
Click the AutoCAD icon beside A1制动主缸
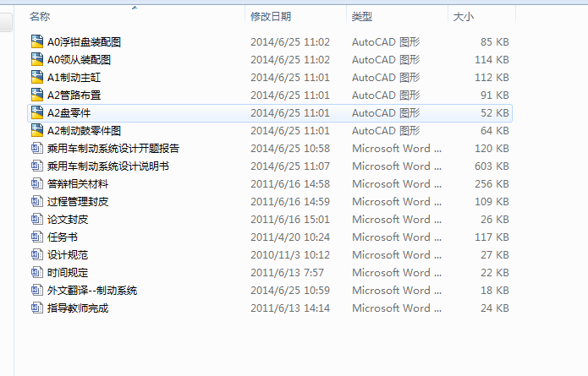[x=36, y=77]
